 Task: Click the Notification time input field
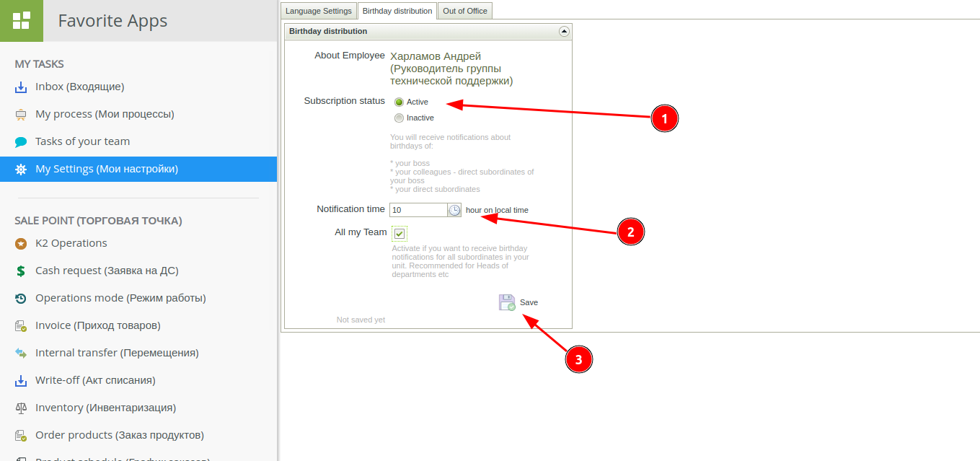419,210
